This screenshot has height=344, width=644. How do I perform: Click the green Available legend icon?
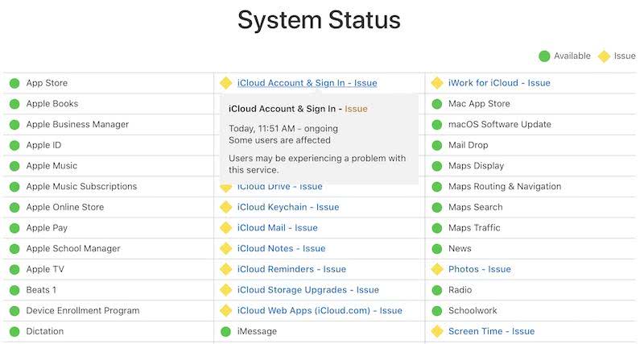pyautogui.click(x=544, y=56)
